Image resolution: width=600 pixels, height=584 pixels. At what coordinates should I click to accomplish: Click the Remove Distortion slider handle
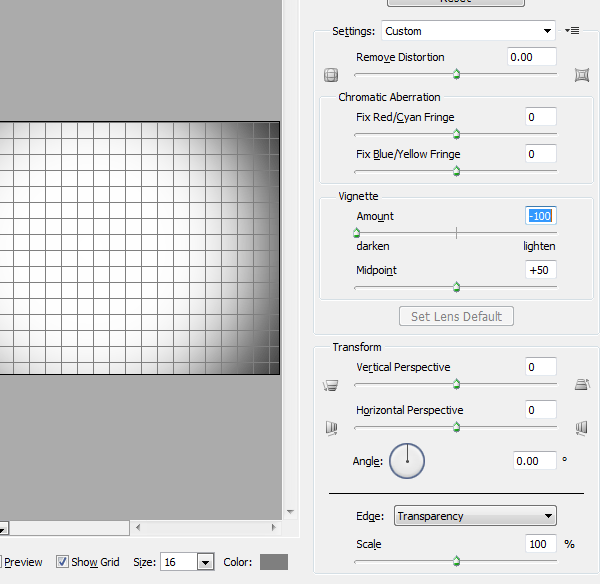tap(456, 74)
